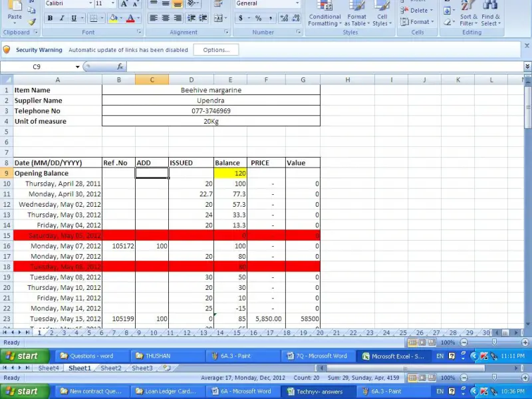Click the Borders icon
The width and height of the screenshot is (532, 399).
click(93, 19)
